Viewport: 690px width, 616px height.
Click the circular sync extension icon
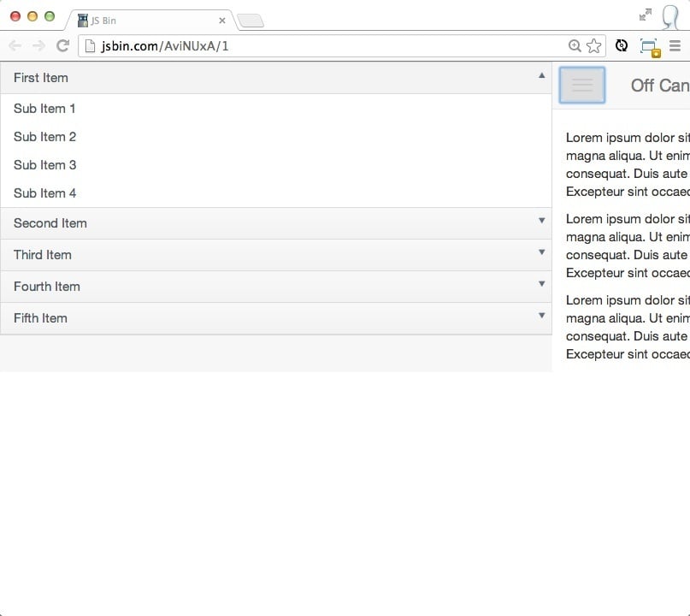point(622,45)
